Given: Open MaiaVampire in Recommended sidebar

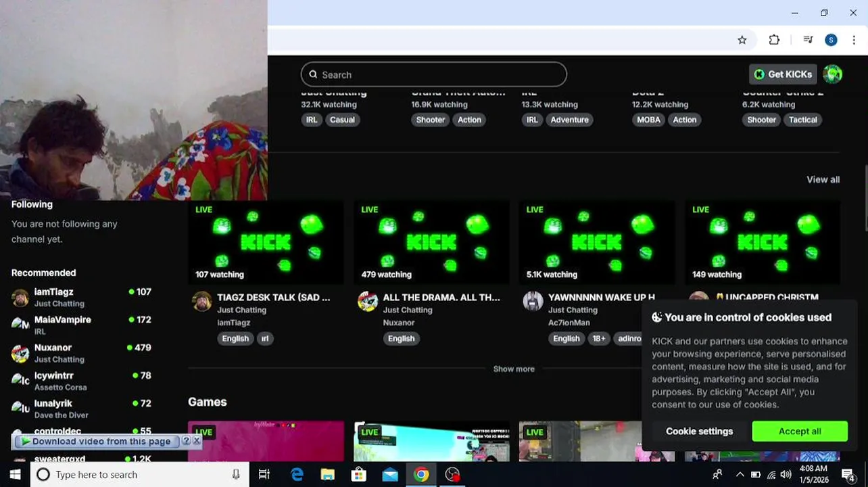Looking at the screenshot, I should coord(81,325).
